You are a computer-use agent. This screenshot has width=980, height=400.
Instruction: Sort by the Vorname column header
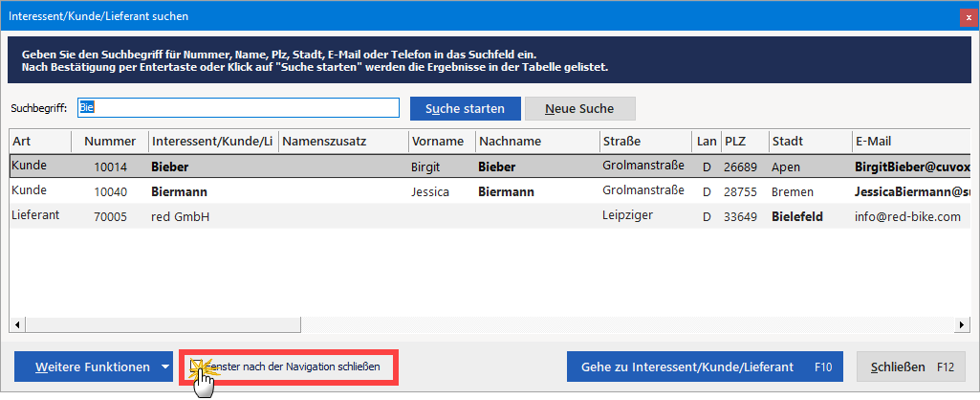(442, 142)
